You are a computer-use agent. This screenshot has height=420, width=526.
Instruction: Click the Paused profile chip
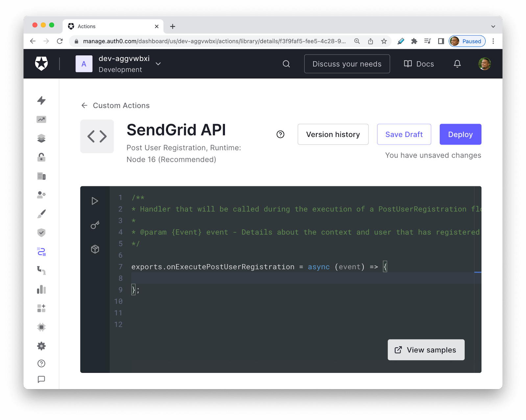[467, 41]
